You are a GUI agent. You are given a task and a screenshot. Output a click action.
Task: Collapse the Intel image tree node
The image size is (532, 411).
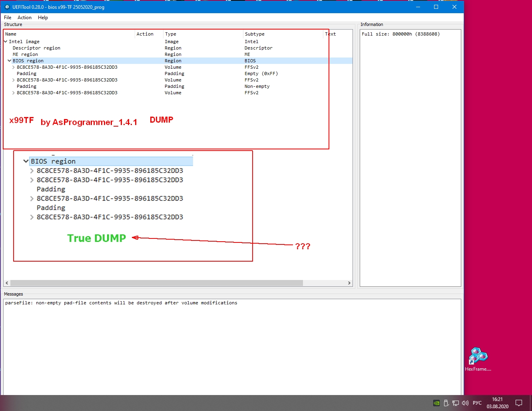click(x=6, y=42)
